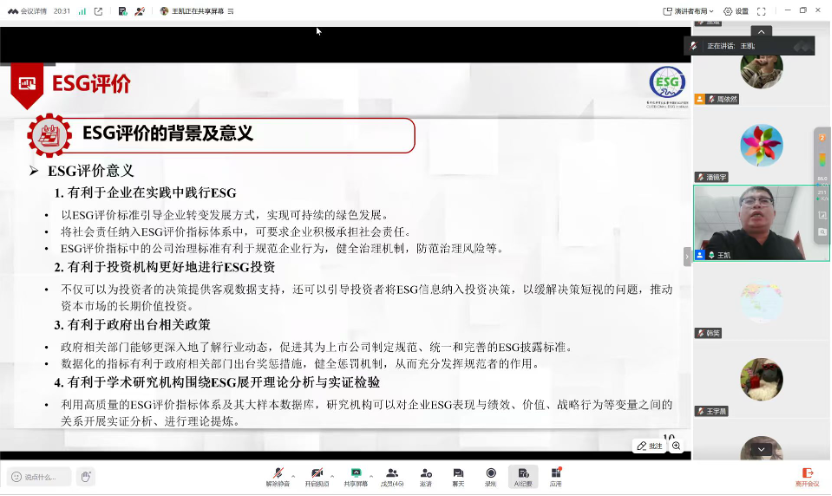Click heading 4. 有利于学术研究机构围绕ESG展开
The width and height of the screenshot is (832, 496).
(x=217, y=382)
